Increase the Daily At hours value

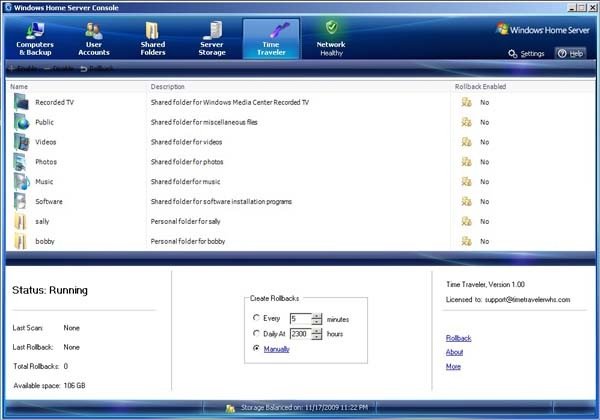317,331
